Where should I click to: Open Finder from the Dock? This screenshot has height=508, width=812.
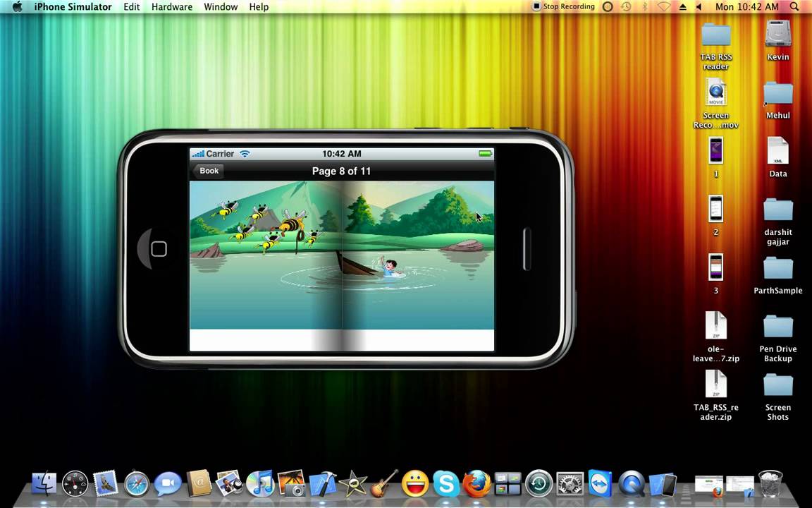[44, 483]
